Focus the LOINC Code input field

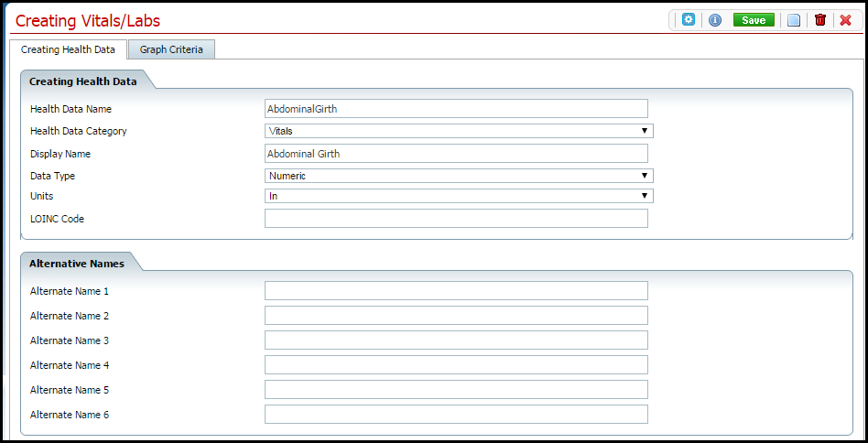(x=455, y=219)
